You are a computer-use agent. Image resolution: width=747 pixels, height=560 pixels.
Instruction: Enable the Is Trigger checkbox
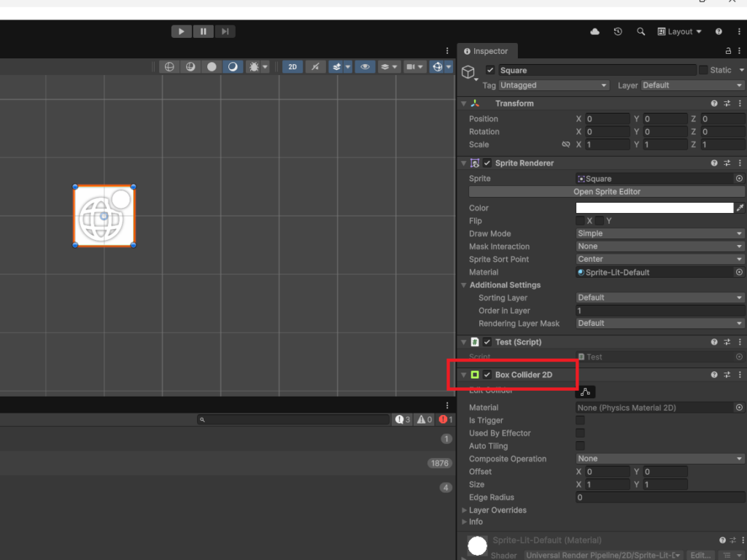pyautogui.click(x=580, y=420)
